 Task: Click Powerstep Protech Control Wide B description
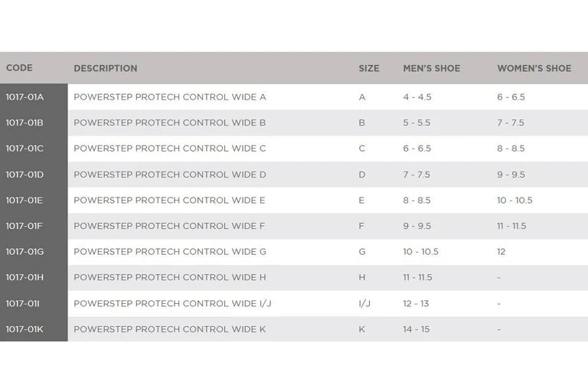[x=170, y=122]
